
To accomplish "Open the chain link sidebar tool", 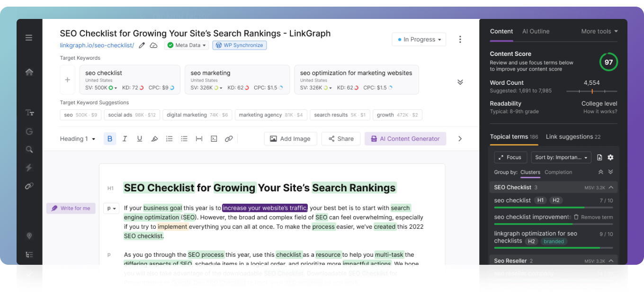I will coord(29,186).
